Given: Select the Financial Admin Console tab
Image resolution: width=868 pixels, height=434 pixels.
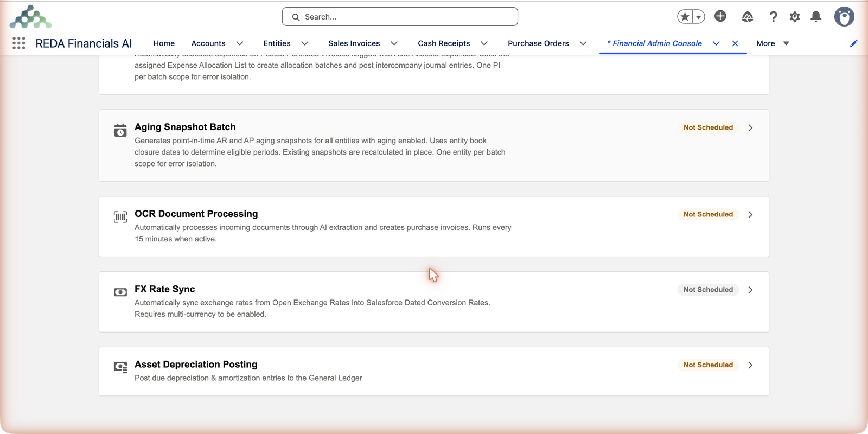Looking at the screenshot, I should 655,43.
